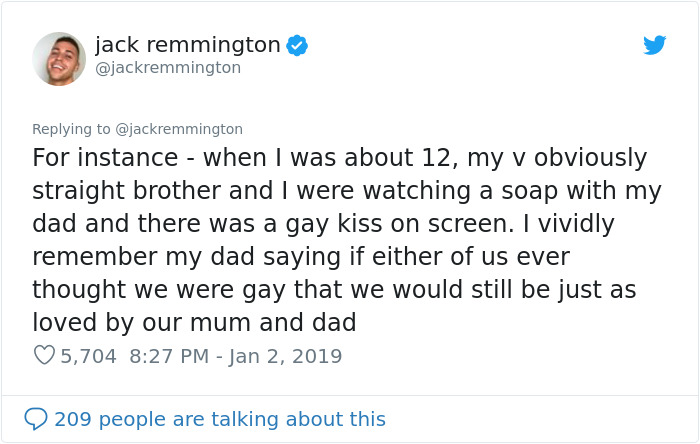Viewport: 700px width, 444px height.
Task: Click the 8:27 PM time of tweet
Action: tap(171, 355)
